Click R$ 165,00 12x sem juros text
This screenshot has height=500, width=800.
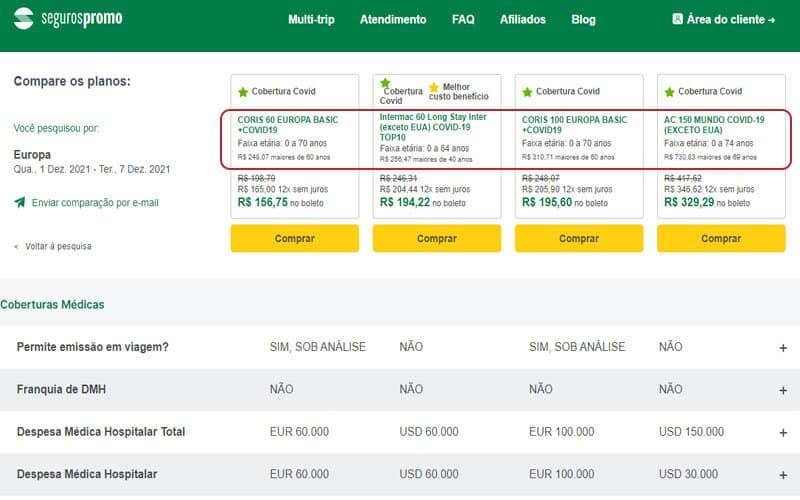coord(283,189)
